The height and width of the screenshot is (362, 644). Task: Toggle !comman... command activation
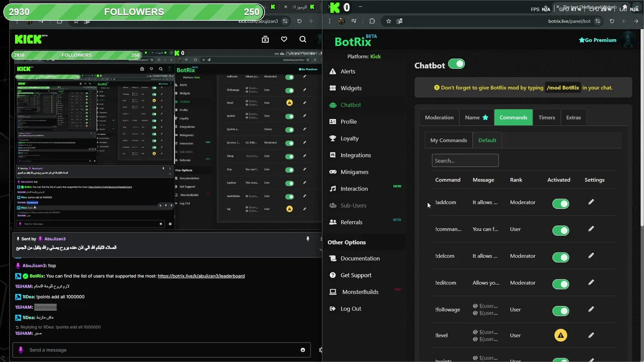click(x=560, y=230)
